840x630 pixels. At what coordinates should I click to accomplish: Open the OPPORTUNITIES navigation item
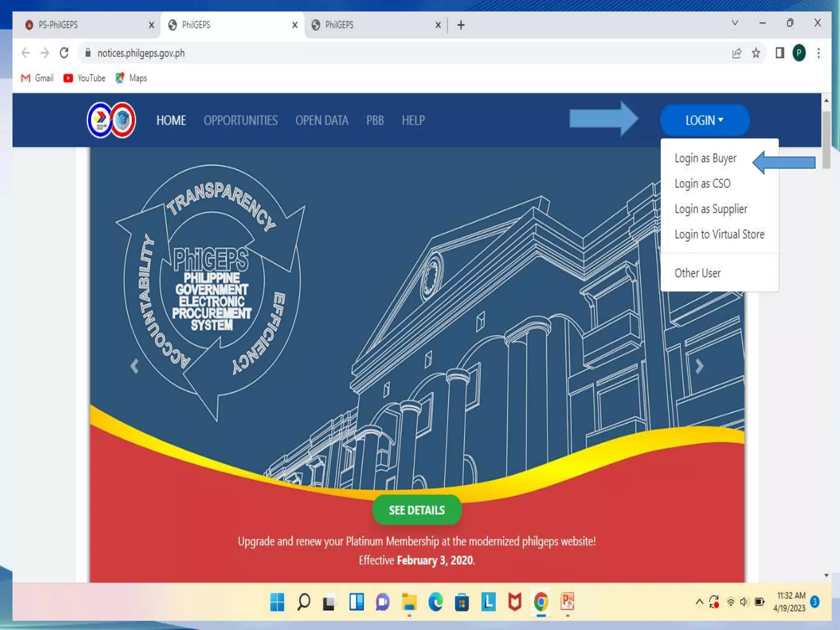[240, 120]
